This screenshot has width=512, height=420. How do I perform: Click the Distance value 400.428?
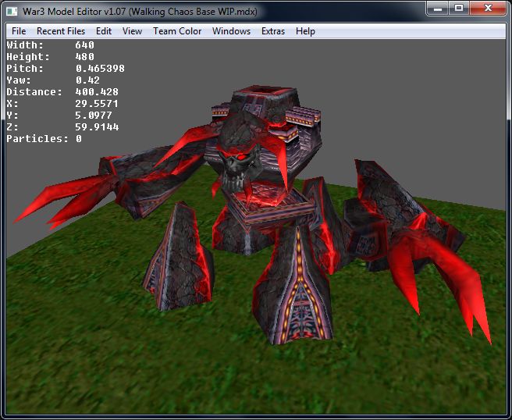click(x=97, y=92)
